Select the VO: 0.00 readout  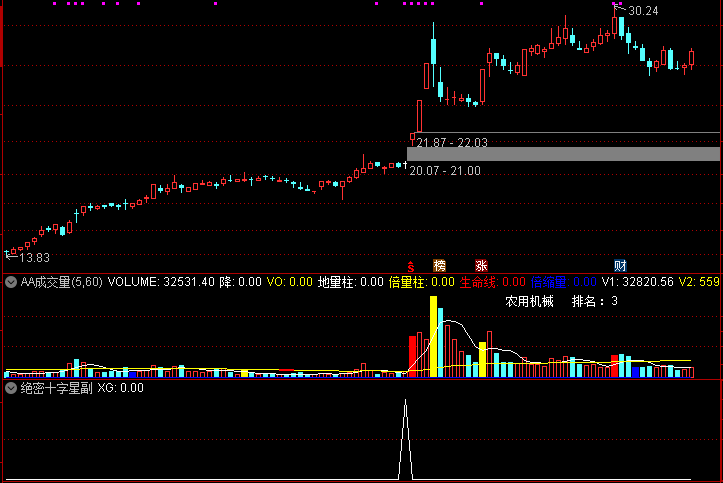(x=290, y=282)
